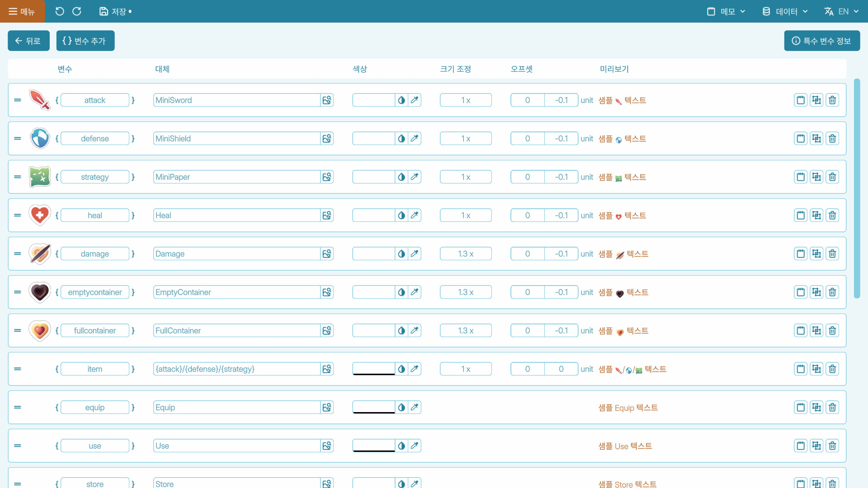The height and width of the screenshot is (488, 868).
Task: Click the 변수 추가 button
Action: point(85,41)
